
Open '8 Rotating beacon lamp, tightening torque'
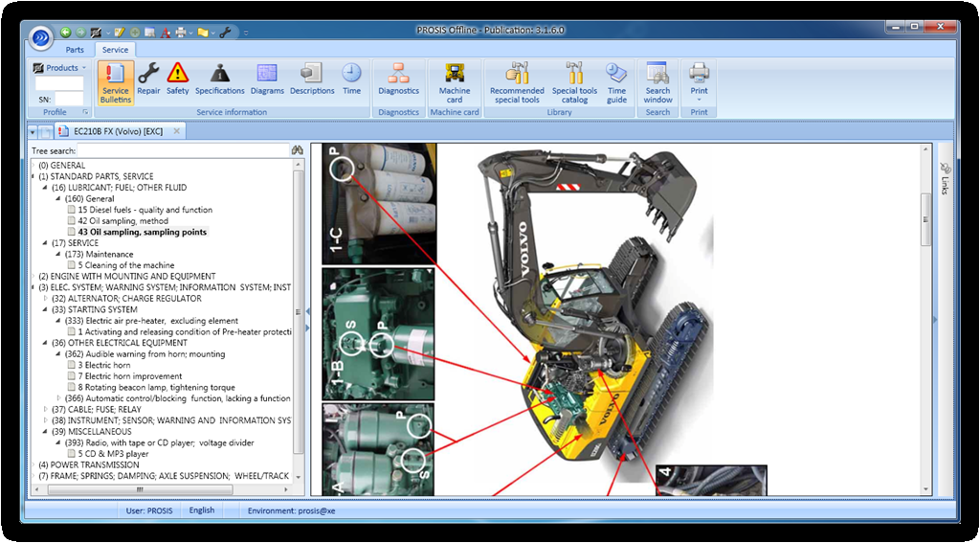[x=156, y=388]
